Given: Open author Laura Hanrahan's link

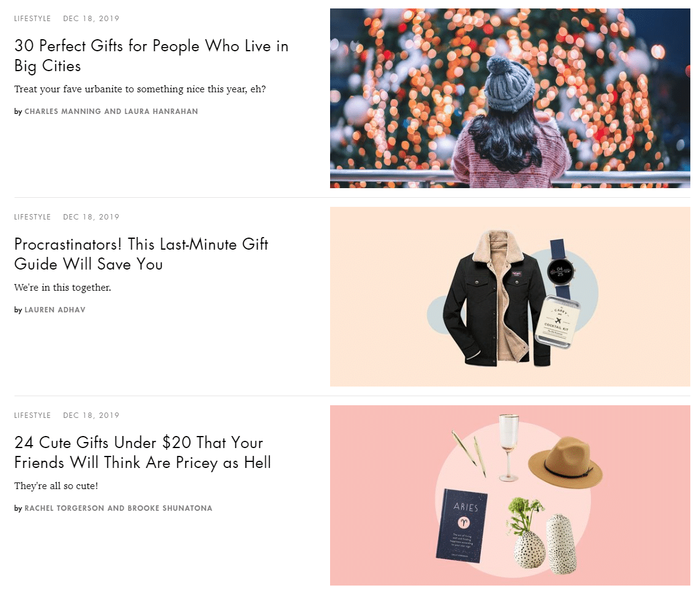Looking at the screenshot, I should [161, 111].
